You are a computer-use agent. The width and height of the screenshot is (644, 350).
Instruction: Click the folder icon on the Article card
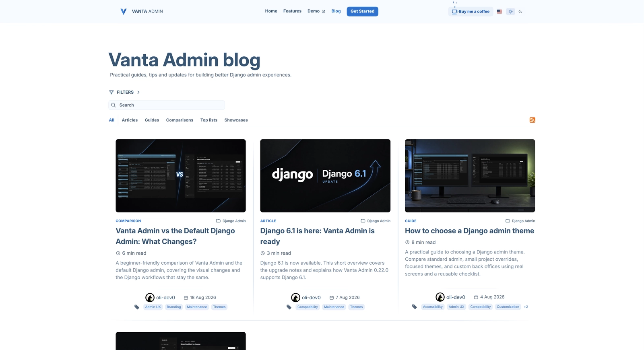point(363,221)
